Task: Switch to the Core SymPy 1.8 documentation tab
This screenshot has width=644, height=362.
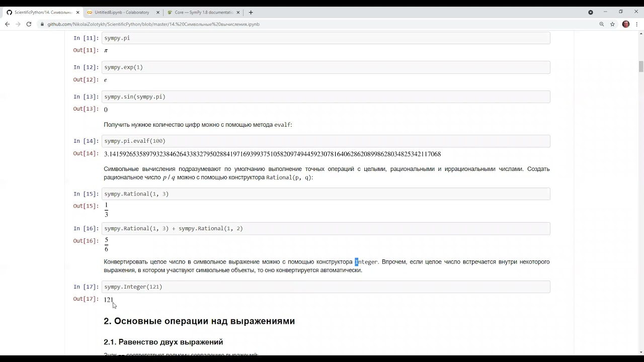Action: (203, 12)
